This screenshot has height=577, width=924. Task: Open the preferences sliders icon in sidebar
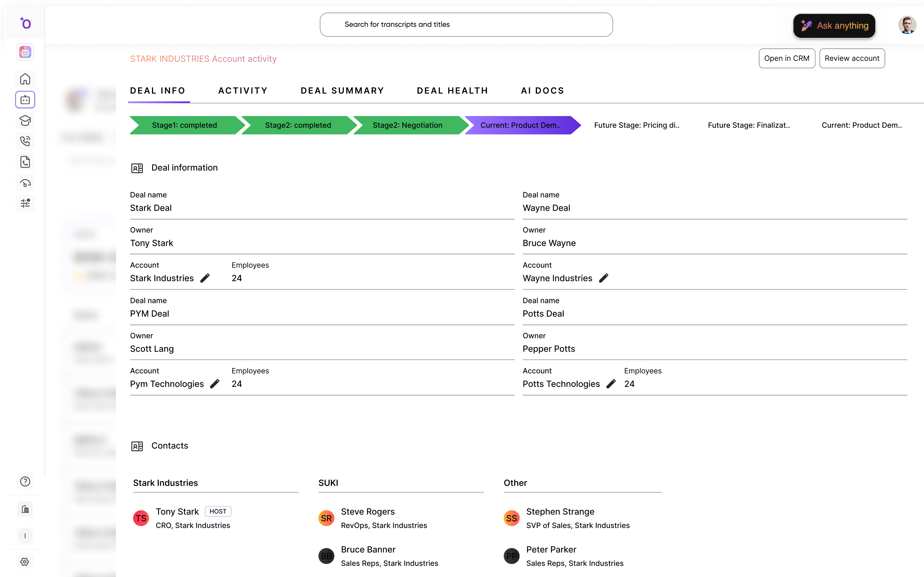(x=25, y=204)
